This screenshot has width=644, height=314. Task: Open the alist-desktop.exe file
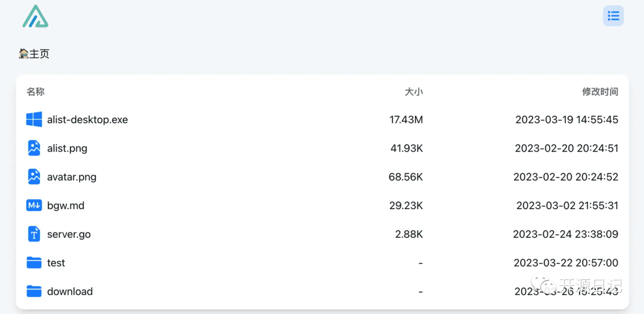(x=88, y=120)
